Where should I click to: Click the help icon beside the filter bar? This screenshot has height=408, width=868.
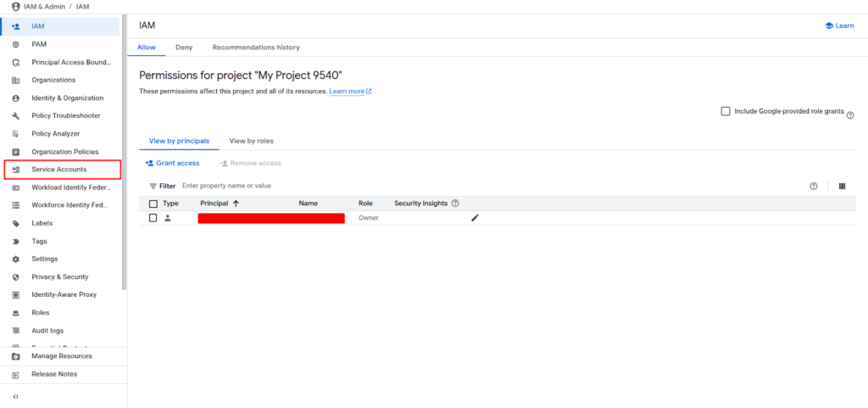coord(813,186)
